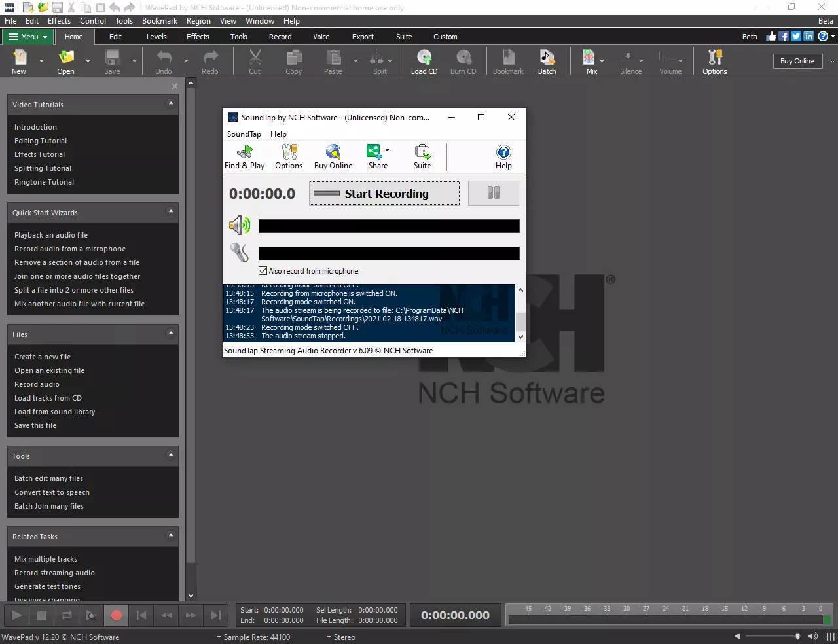Click the LinkedIn share icon
The image size is (838, 644).
click(809, 37)
